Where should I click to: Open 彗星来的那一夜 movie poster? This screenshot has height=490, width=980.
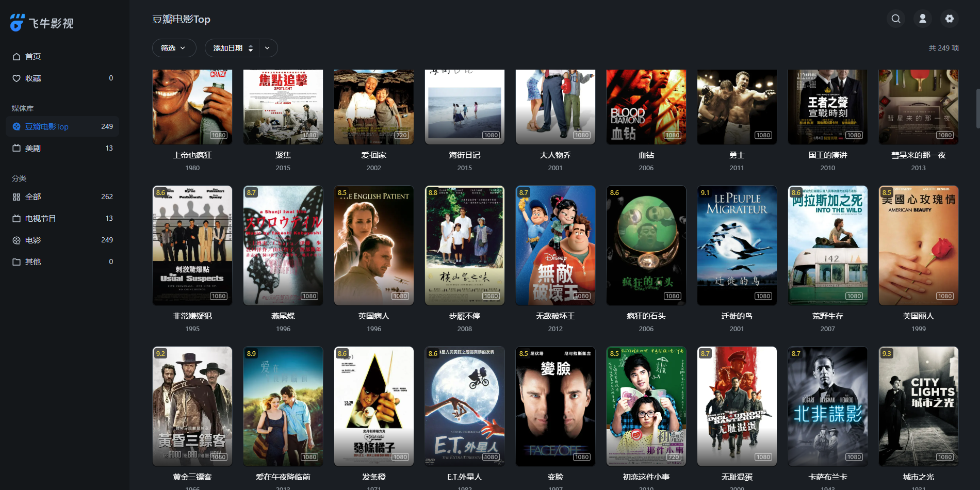click(919, 107)
